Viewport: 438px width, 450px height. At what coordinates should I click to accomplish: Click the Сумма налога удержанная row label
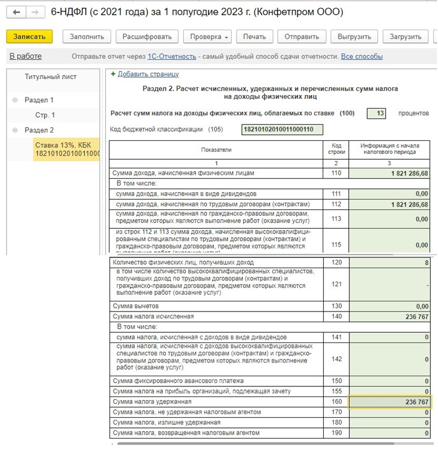pos(152,402)
